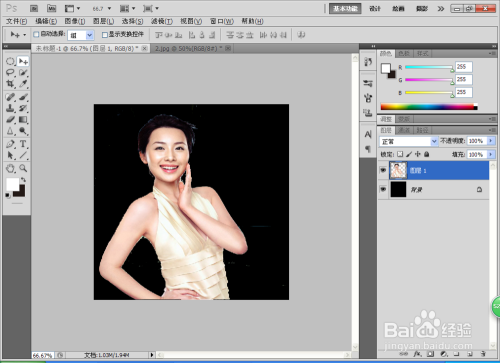Click delete layer trash icon

click(x=483, y=354)
